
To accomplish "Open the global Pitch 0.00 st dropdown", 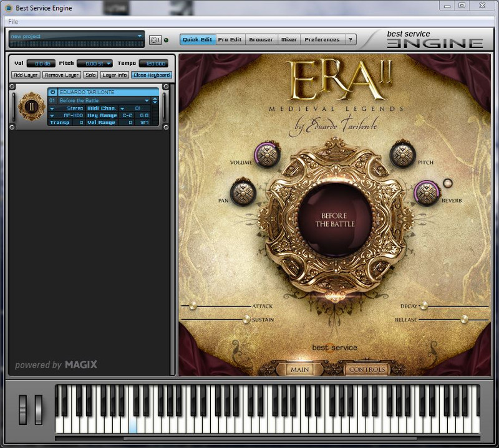I will point(95,64).
